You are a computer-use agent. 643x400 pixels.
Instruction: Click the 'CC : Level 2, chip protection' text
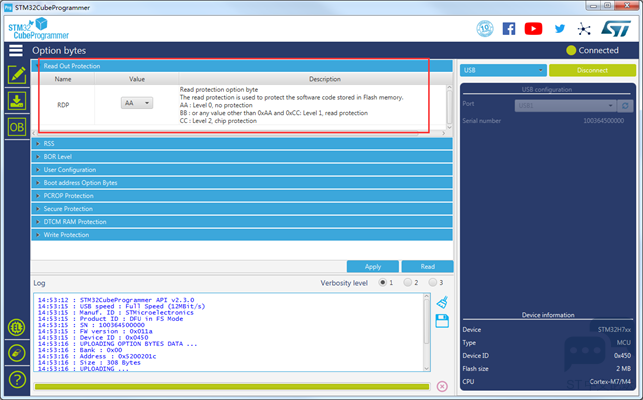click(x=218, y=121)
